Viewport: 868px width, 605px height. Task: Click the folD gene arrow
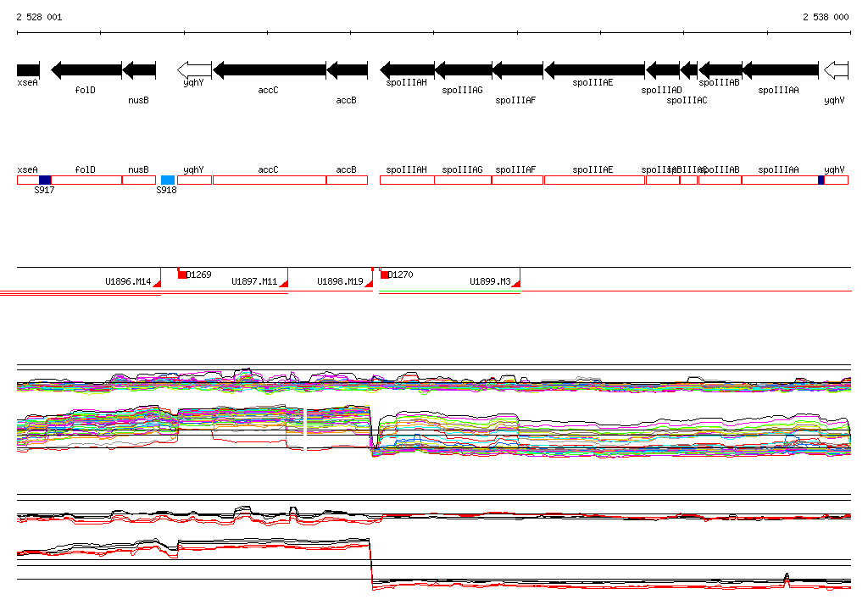tap(86, 70)
